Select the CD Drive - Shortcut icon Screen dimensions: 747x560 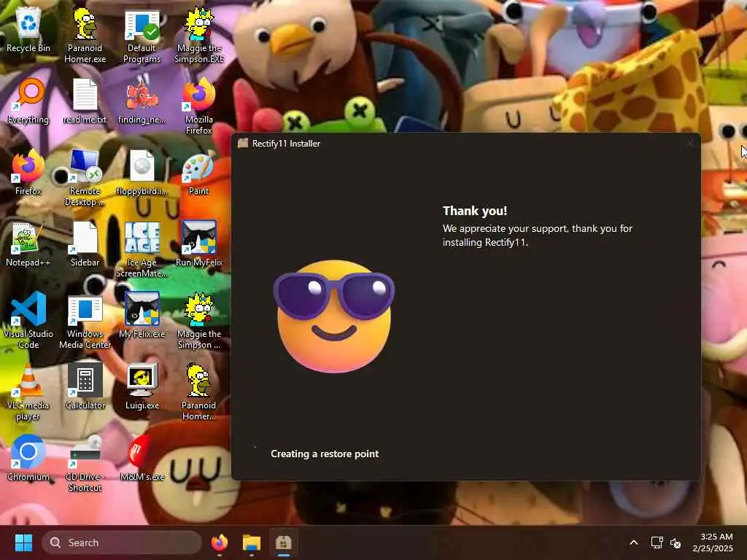pyautogui.click(x=85, y=463)
